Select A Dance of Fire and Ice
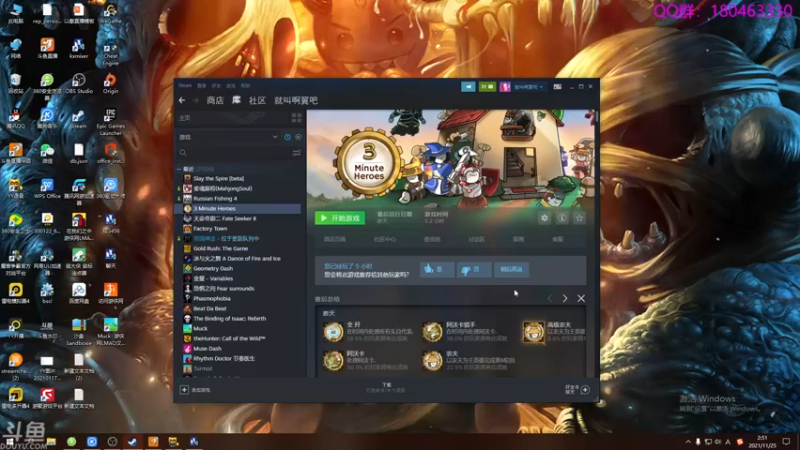800x450 pixels. [237, 259]
